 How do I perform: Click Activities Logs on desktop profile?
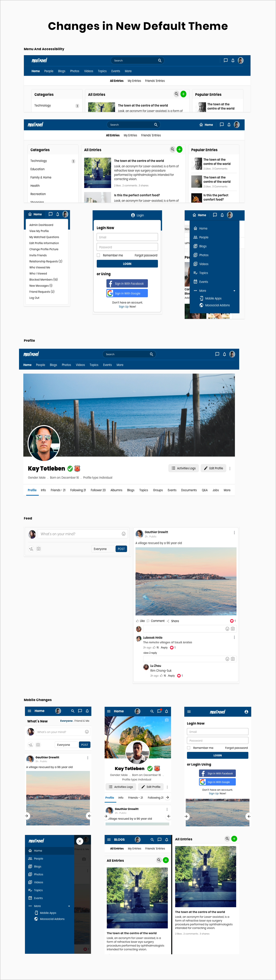(183, 468)
